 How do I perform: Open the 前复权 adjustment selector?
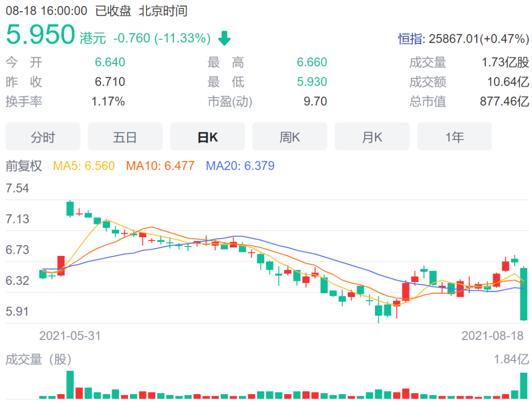[23, 167]
